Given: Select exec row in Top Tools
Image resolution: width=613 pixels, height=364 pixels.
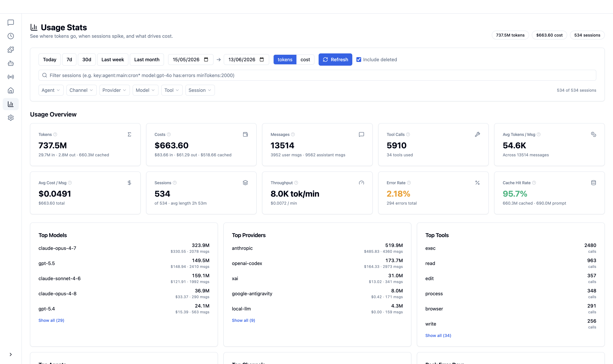Looking at the screenshot, I should tap(511, 248).
